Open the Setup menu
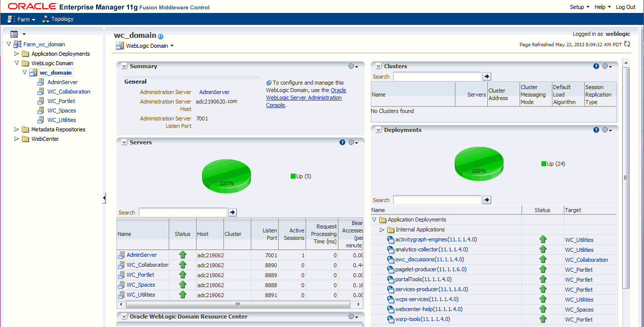The image size is (644, 327). 579,7
